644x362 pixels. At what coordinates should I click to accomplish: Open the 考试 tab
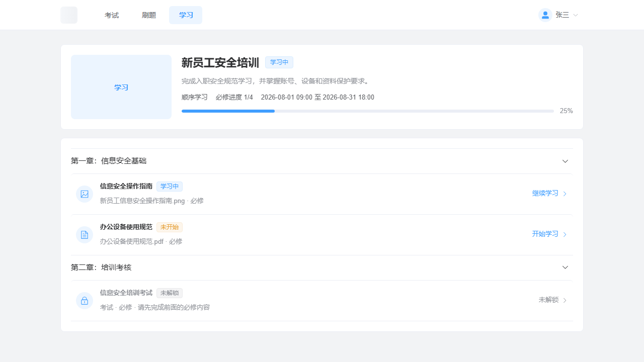pos(112,15)
